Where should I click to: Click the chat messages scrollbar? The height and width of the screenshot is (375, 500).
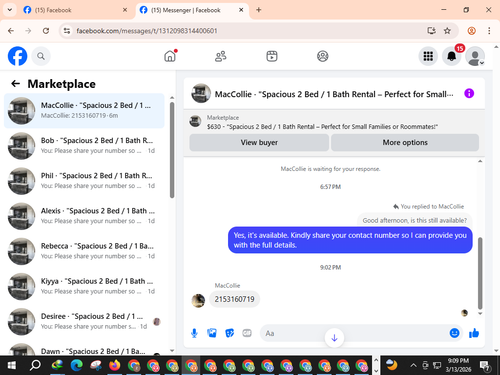click(480, 273)
